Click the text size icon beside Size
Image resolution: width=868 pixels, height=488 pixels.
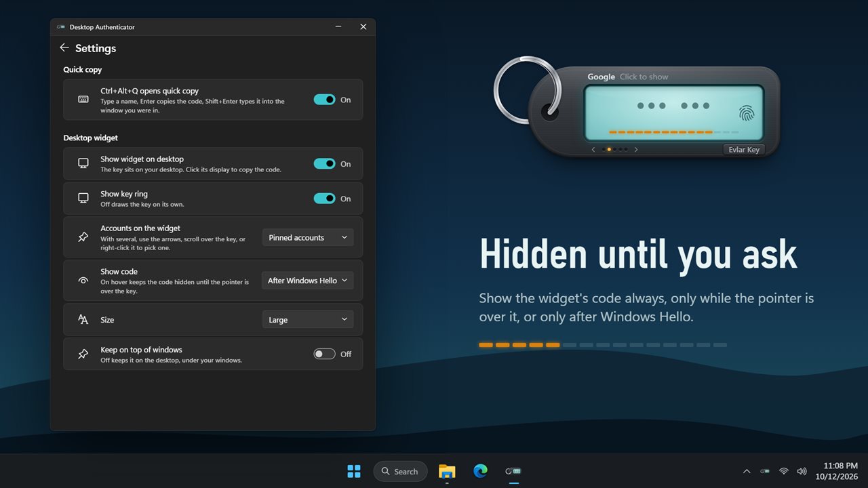click(83, 319)
